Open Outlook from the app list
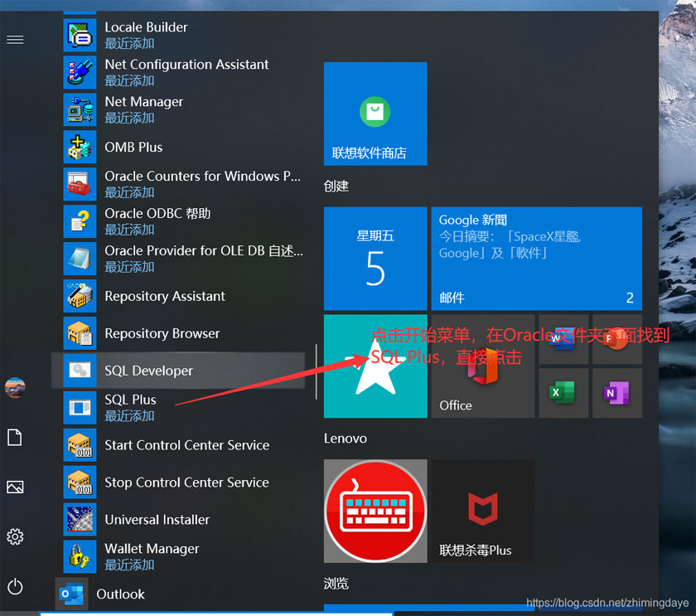The height and width of the screenshot is (616, 696). coord(120,594)
